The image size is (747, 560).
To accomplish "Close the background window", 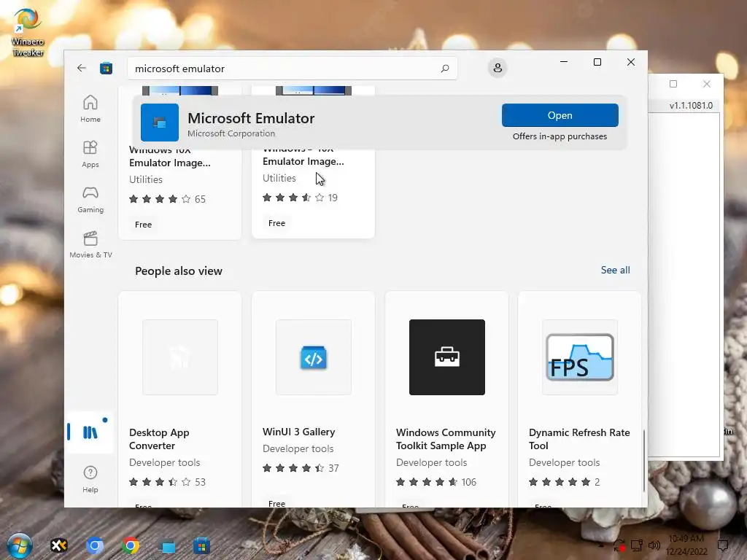I will coord(706,84).
